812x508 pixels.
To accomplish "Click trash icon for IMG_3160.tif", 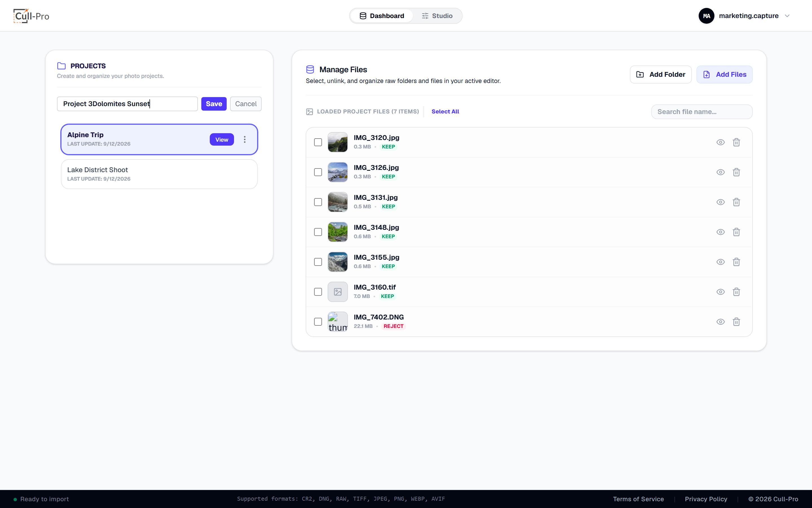I will (x=736, y=292).
